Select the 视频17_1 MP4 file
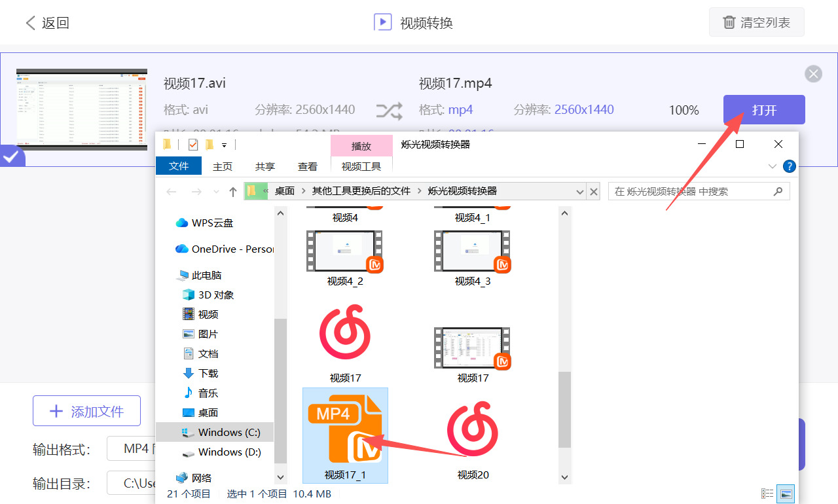This screenshot has height=504, width=838. coord(345,435)
